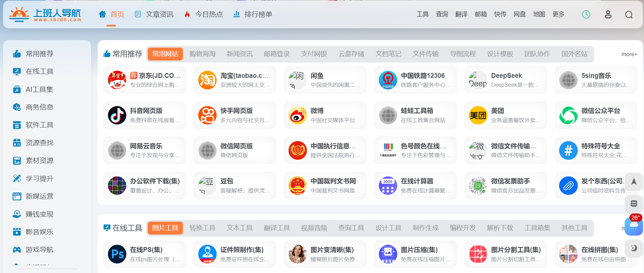Open the 网易云音乐 link card

[x=145, y=150]
